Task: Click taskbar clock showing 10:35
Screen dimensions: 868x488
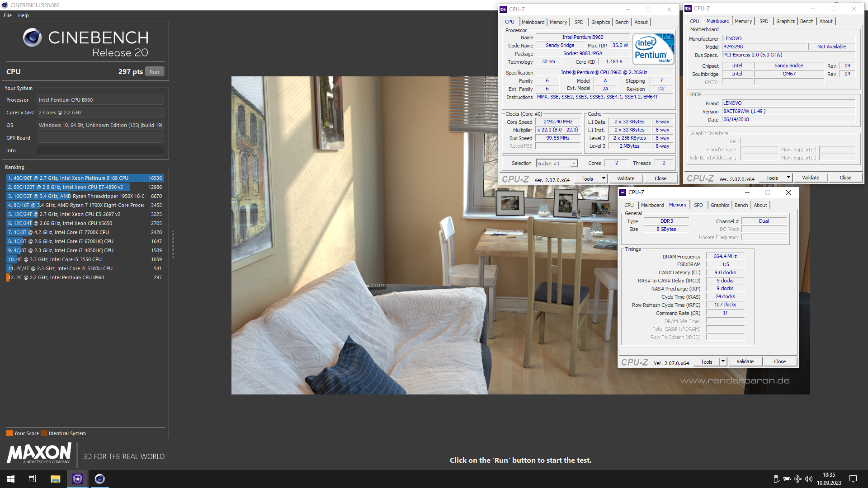Action: point(829,479)
